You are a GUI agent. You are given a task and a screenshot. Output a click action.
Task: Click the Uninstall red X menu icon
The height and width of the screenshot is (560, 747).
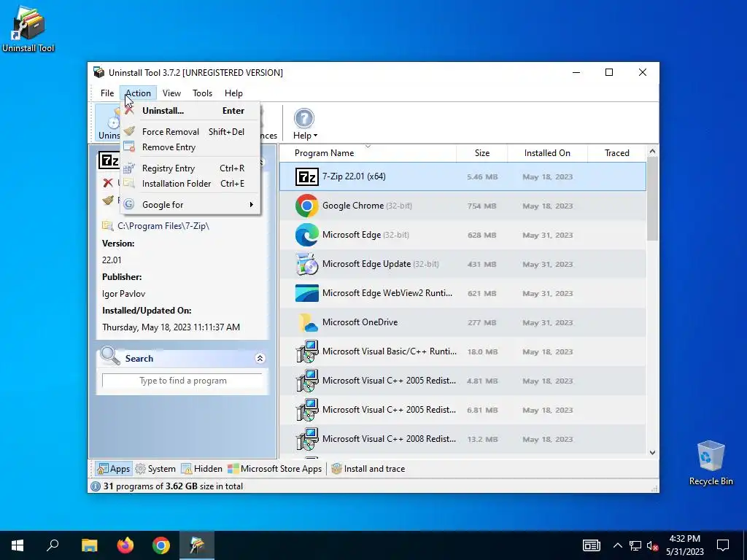[x=129, y=111]
